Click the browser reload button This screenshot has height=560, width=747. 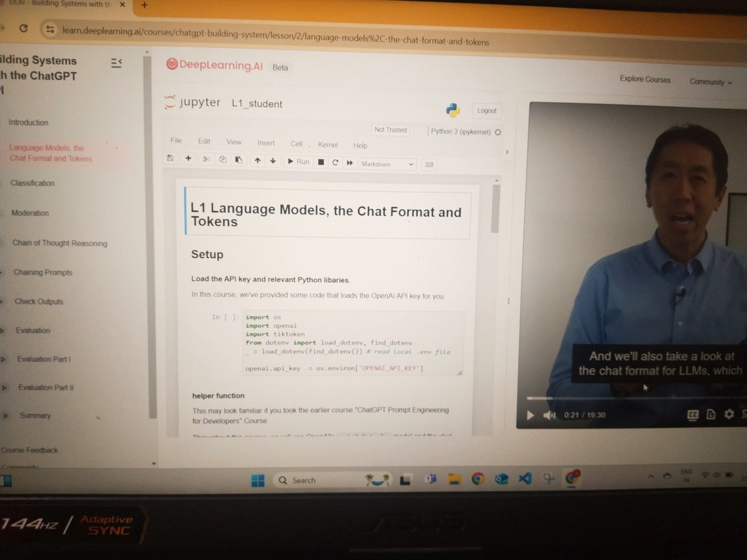coord(23,28)
